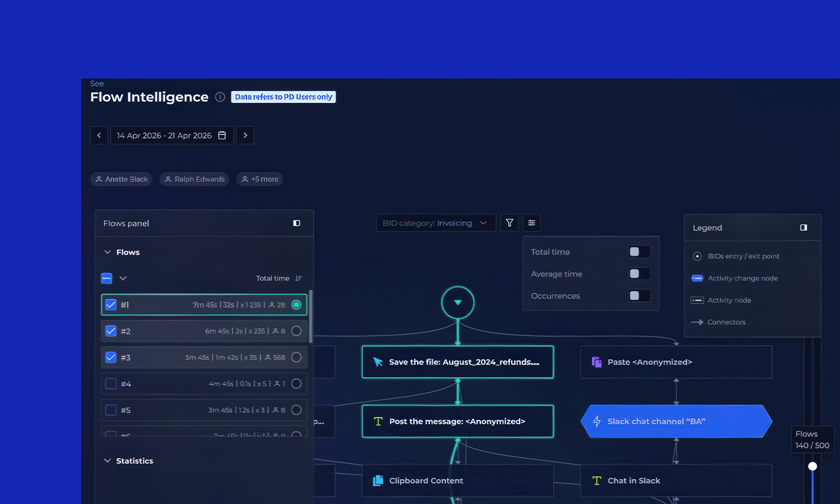Click the Flows 140 / 500 tooltip
This screenshot has height=504, width=840.
point(812,440)
